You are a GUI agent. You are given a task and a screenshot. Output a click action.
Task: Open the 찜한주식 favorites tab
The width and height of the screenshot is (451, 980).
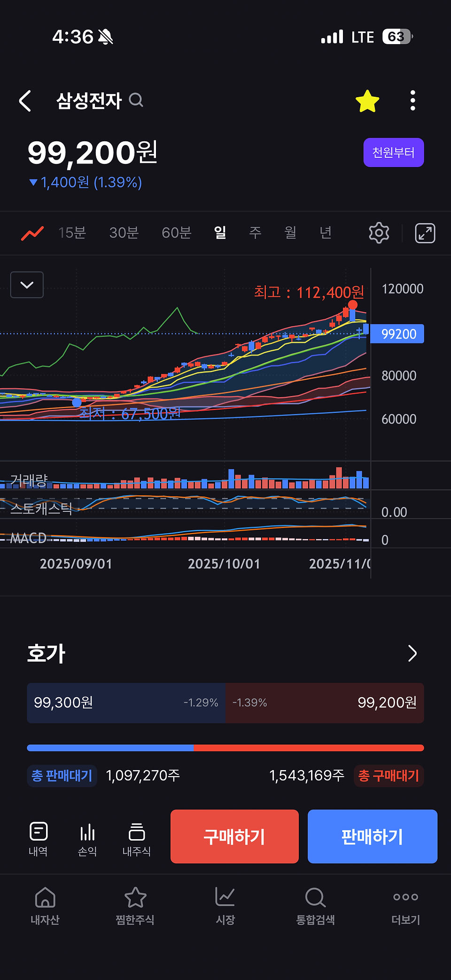135,906
